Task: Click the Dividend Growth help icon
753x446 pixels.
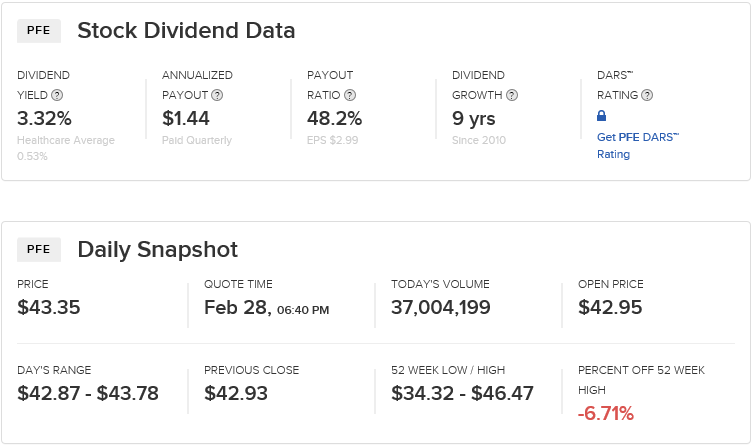Action: (512, 95)
